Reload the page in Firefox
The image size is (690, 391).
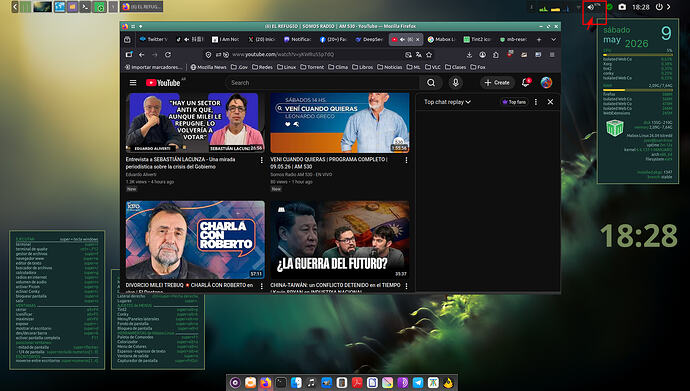[x=168, y=55]
